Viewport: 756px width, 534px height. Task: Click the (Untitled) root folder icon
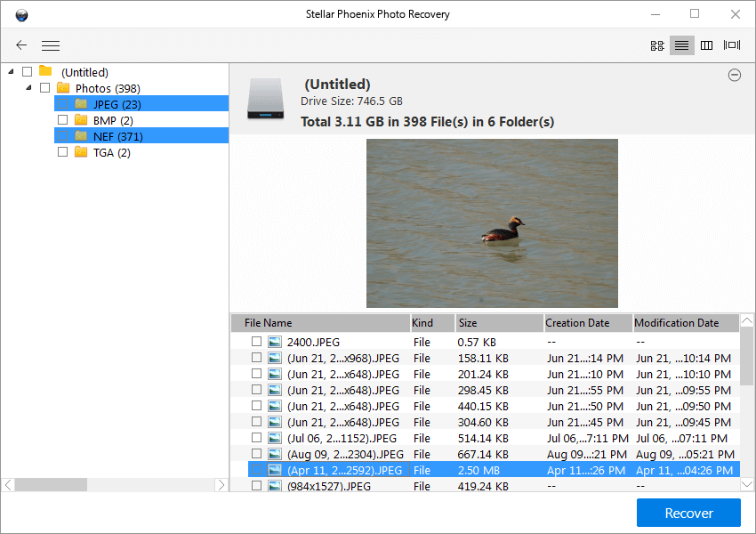click(45, 71)
